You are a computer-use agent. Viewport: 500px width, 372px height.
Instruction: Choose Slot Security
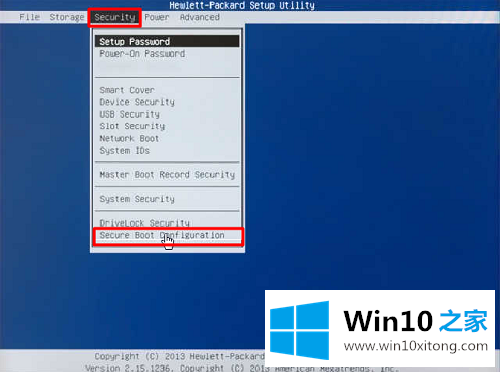coord(132,126)
